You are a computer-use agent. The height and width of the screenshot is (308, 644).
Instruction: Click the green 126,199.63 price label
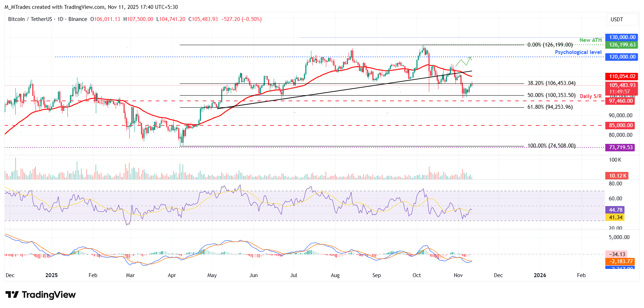tap(622, 45)
